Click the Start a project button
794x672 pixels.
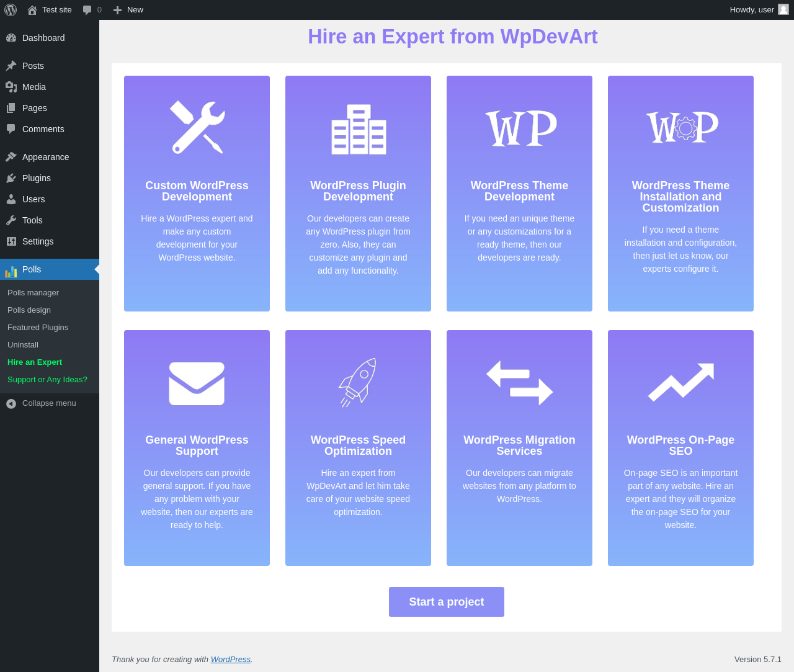pyautogui.click(x=447, y=602)
